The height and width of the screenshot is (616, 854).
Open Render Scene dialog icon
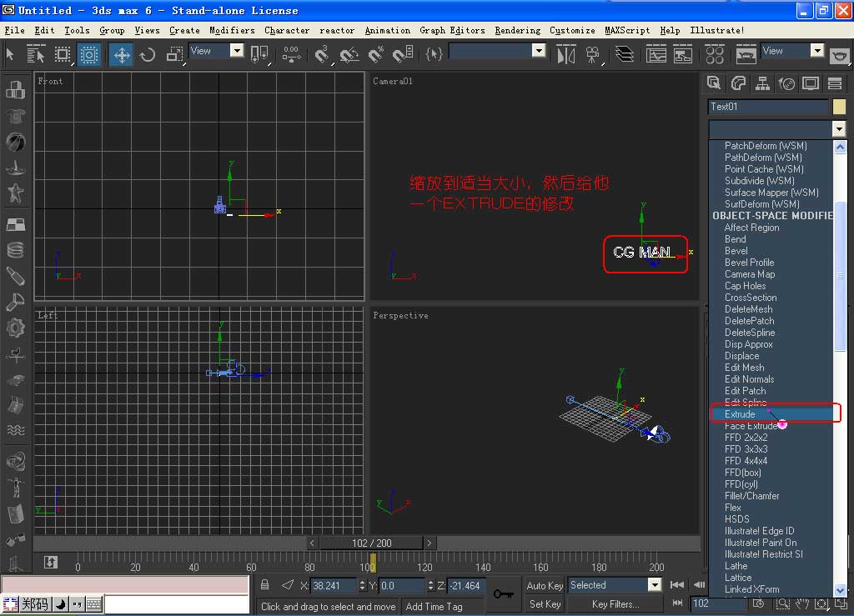[x=746, y=54]
